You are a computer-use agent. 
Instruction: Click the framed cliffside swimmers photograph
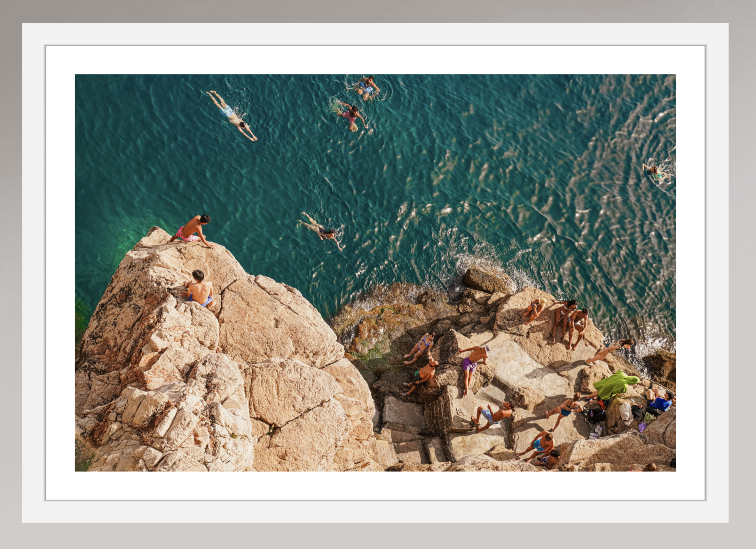pos(375,273)
